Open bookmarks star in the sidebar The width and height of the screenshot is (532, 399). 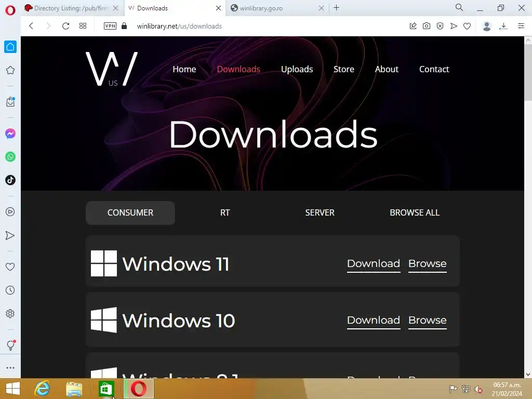point(10,70)
